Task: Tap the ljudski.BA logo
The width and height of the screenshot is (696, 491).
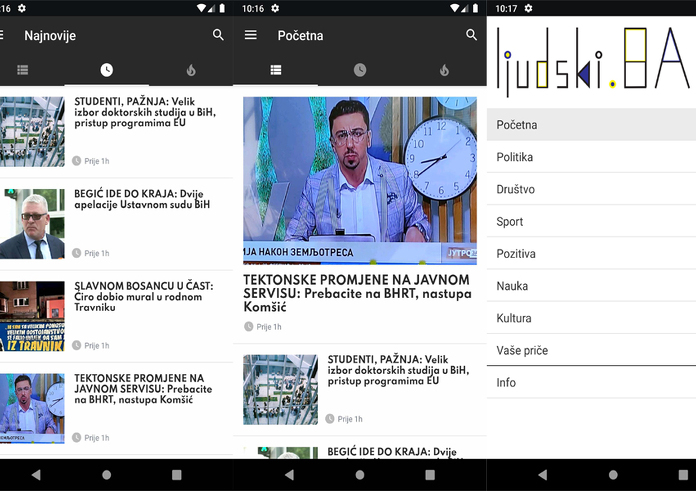Action: tap(593, 61)
